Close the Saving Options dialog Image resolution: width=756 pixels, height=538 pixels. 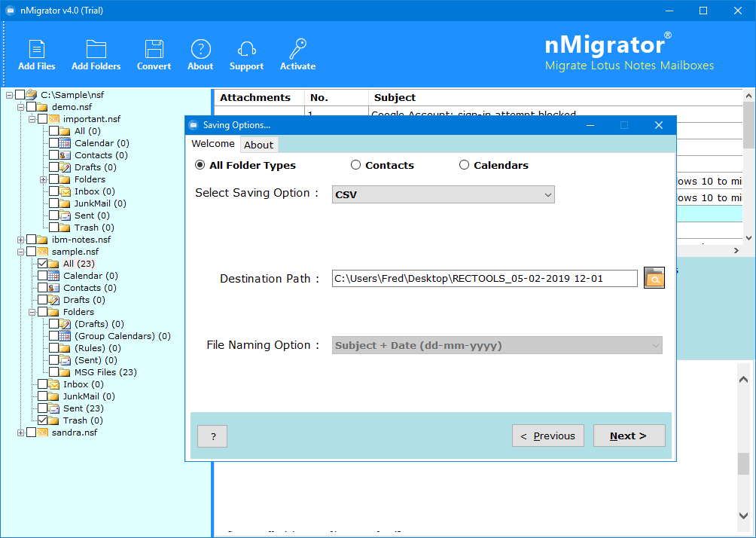[659, 125]
